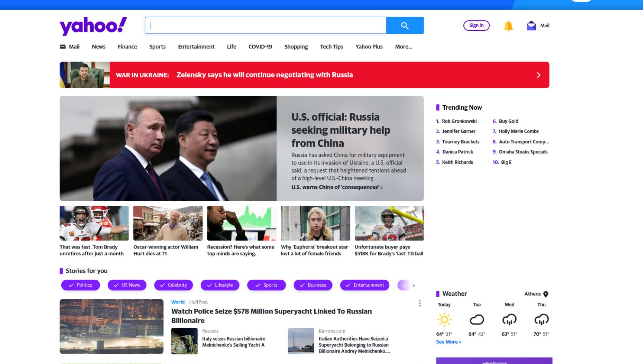Click the Zelensky thumbnail in the red banner

85,75
